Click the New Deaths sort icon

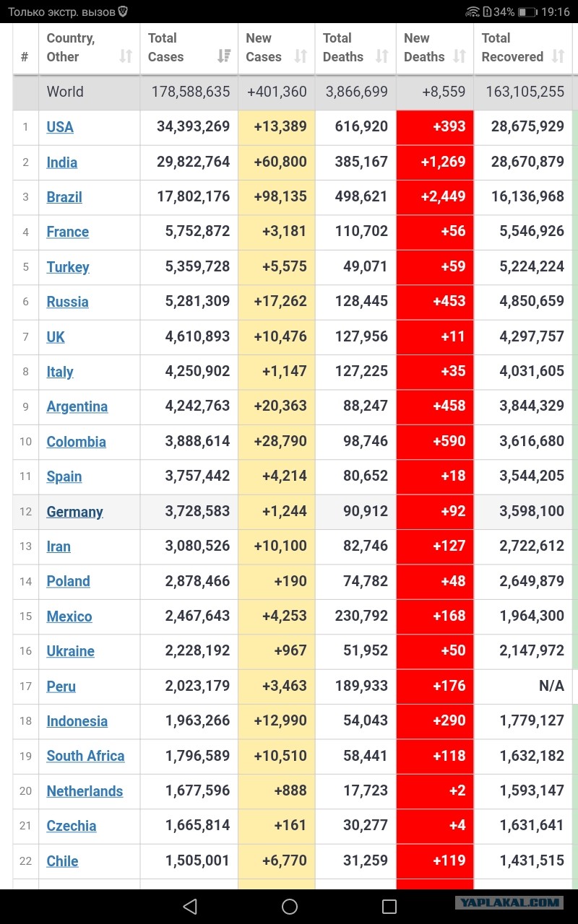tap(460, 56)
